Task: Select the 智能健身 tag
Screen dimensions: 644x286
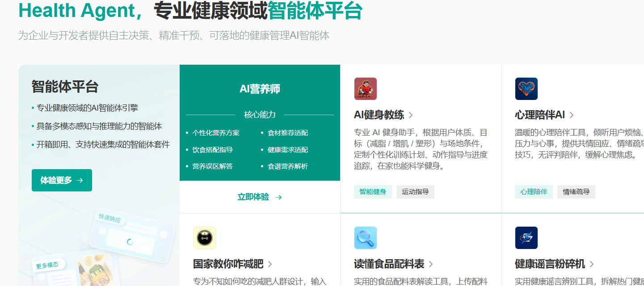Action: 373,192
